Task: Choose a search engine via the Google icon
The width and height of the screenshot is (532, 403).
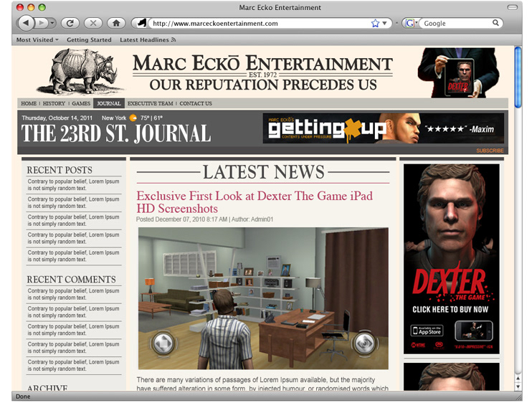Action: (x=410, y=24)
